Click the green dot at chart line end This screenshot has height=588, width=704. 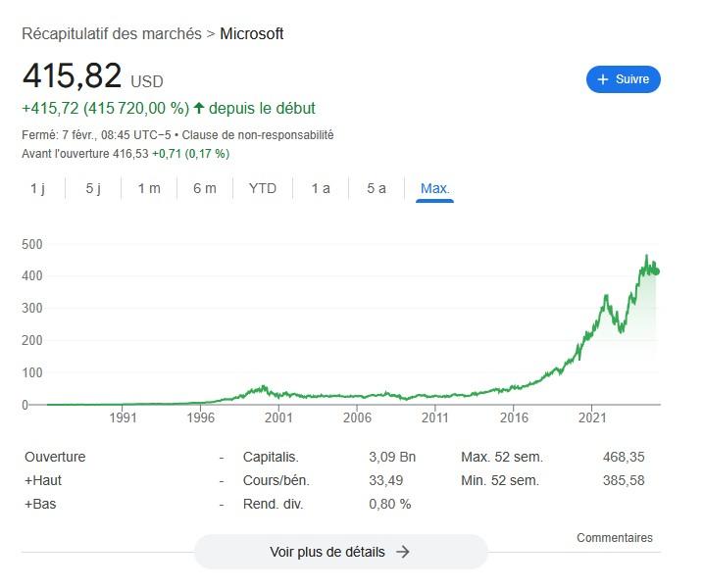656,271
